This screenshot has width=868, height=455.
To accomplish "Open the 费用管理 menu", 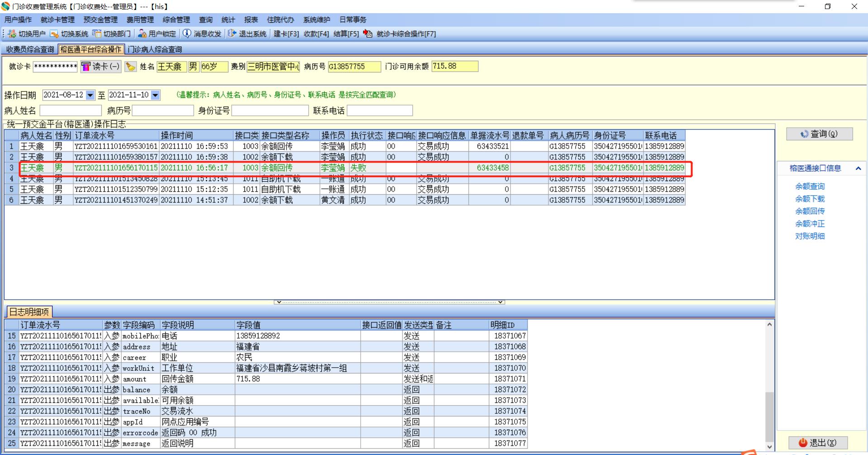I will (x=140, y=20).
